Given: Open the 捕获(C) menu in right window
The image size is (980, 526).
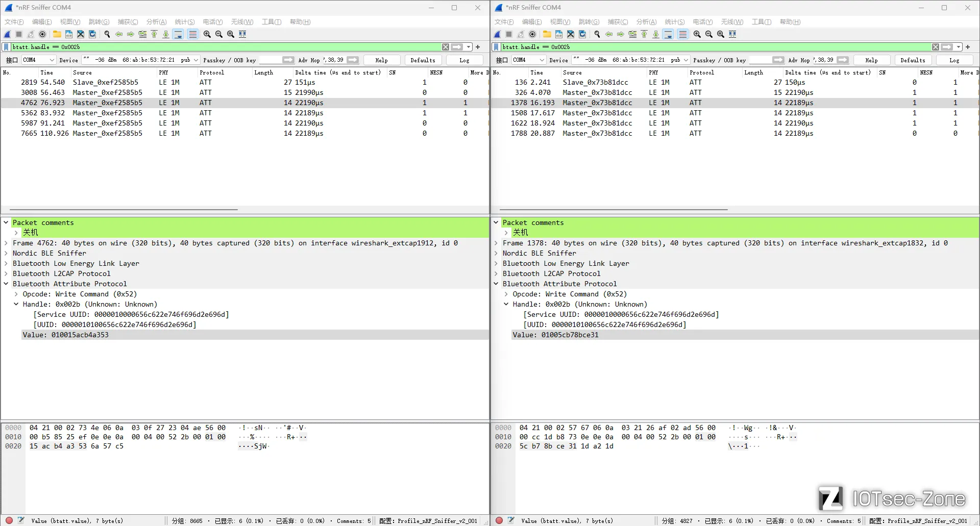Looking at the screenshot, I should coord(618,22).
